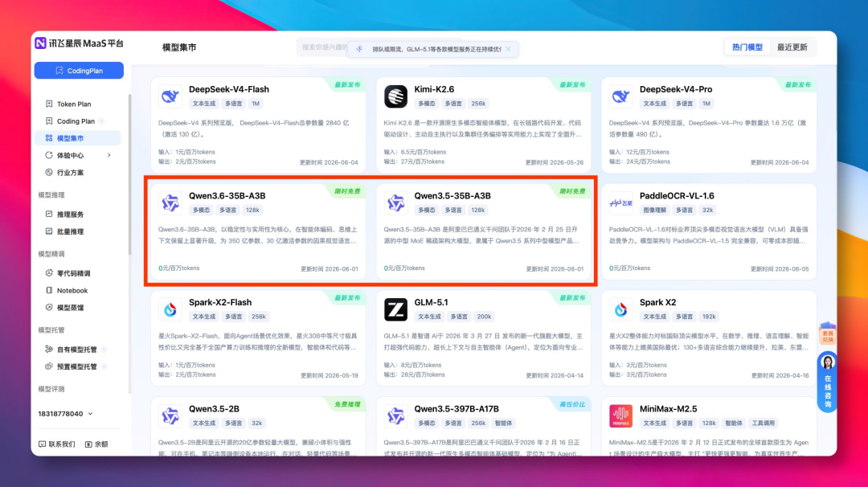Click the DeepSeek-V4-Pro whale logo
868x487 pixels.
[620, 96]
